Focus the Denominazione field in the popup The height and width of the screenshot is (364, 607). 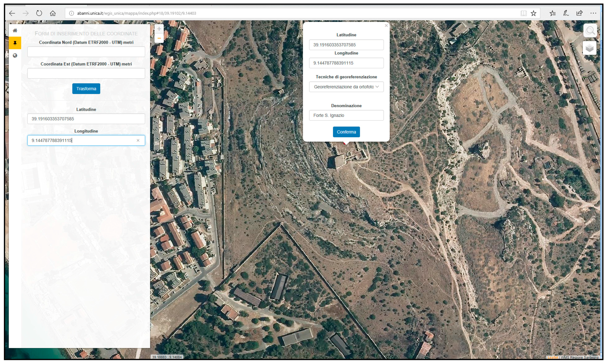click(346, 115)
